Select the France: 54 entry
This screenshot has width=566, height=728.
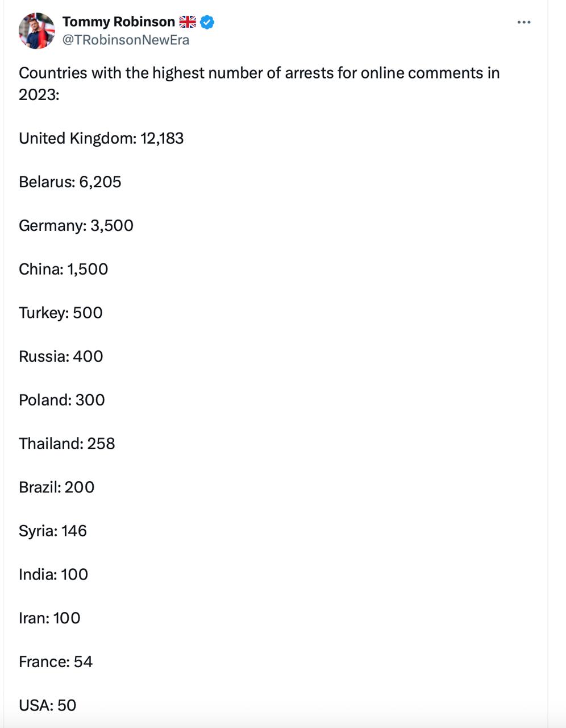[x=56, y=661]
